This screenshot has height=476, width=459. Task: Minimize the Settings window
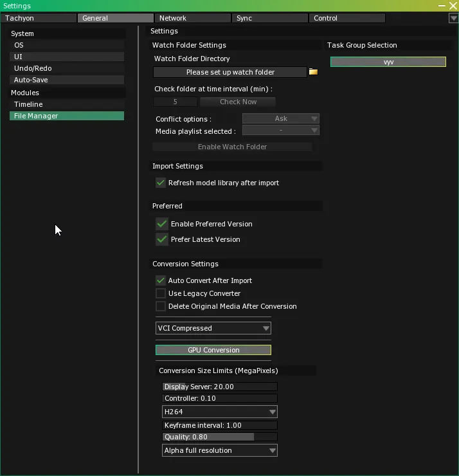pyautogui.click(x=442, y=6)
